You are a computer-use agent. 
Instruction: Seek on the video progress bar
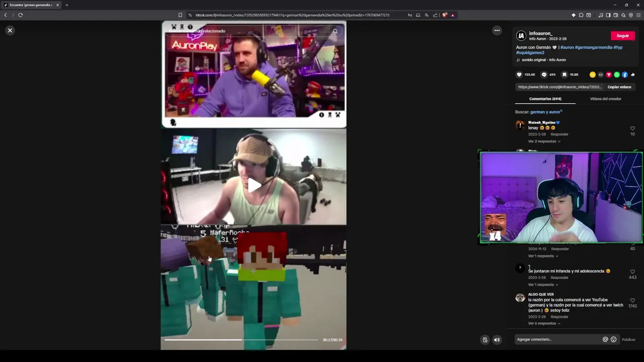click(242, 340)
